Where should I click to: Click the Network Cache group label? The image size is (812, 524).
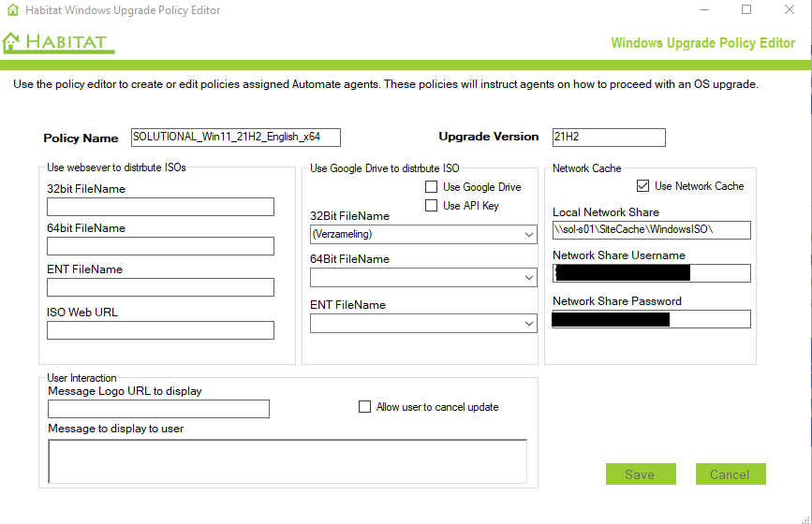coord(586,168)
